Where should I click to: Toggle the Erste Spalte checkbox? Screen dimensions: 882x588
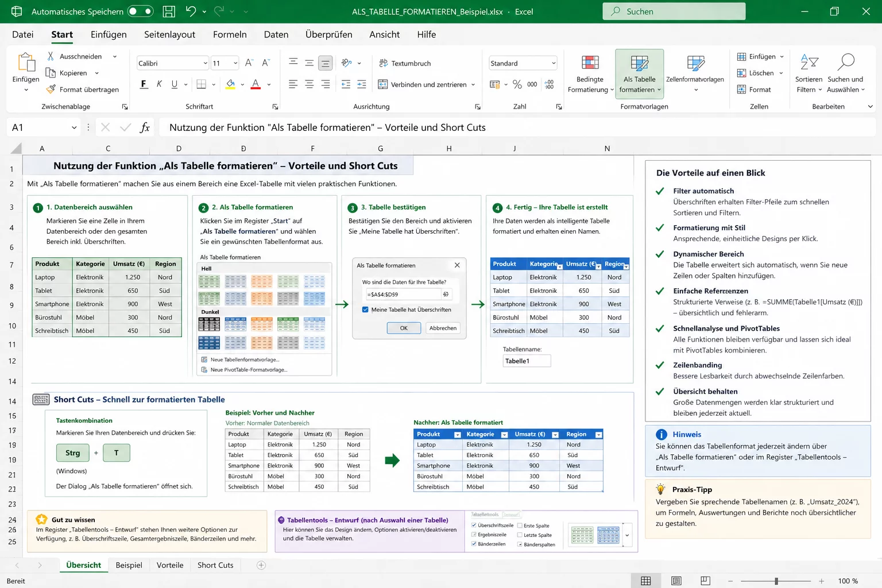[x=520, y=525]
